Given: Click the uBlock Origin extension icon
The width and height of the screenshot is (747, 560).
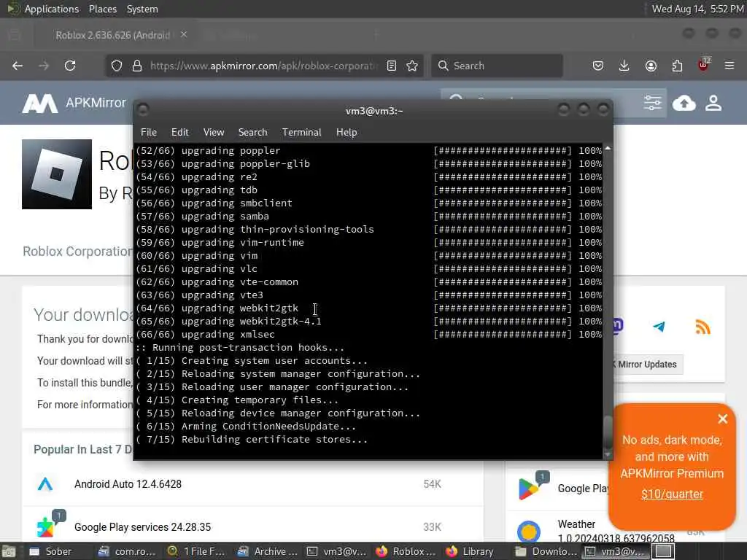Looking at the screenshot, I should [703, 65].
